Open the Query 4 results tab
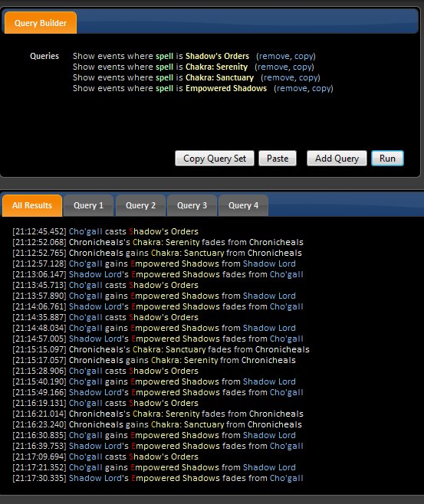Viewport: 424px width, 504px height. coord(243,205)
